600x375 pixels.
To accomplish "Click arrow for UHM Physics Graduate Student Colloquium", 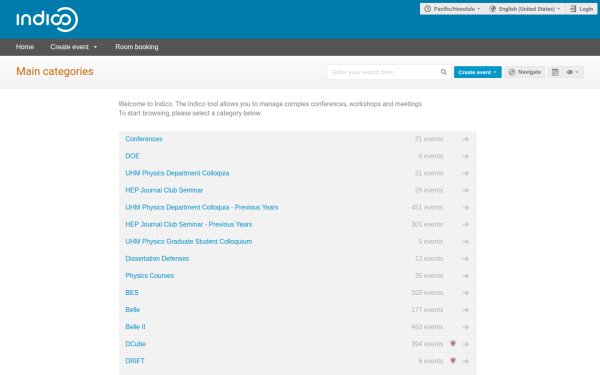I will [466, 242].
